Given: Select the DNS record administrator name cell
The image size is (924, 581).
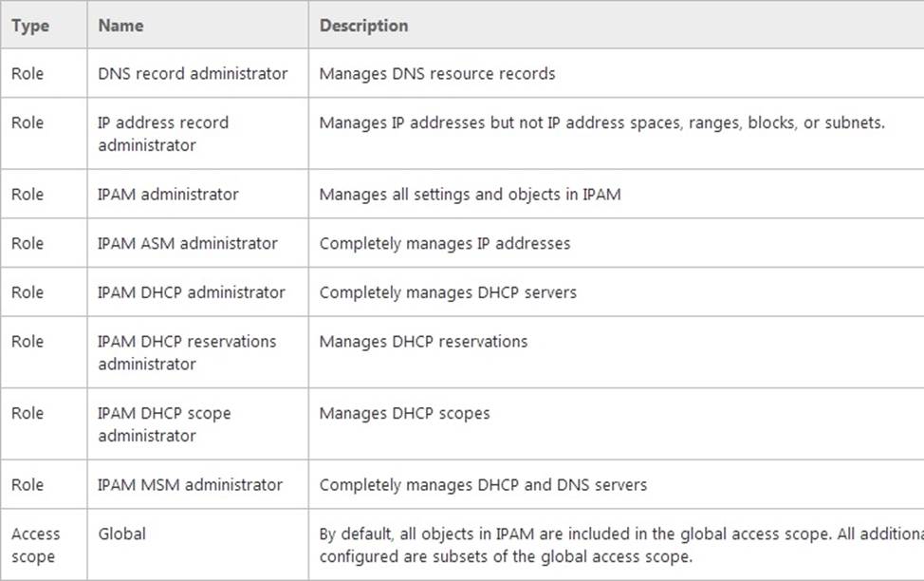Looking at the screenshot, I should pos(193,73).
